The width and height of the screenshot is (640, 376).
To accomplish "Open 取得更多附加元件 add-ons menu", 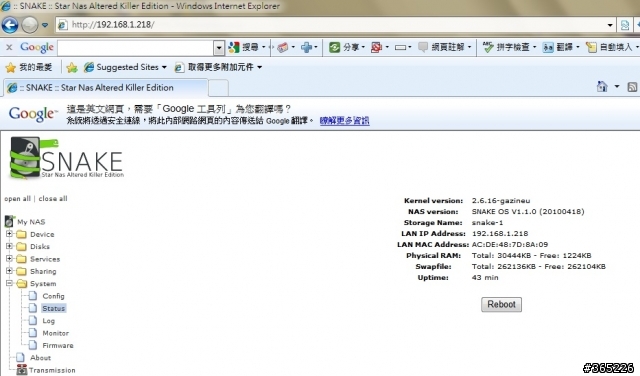I will tap(218, 67).
